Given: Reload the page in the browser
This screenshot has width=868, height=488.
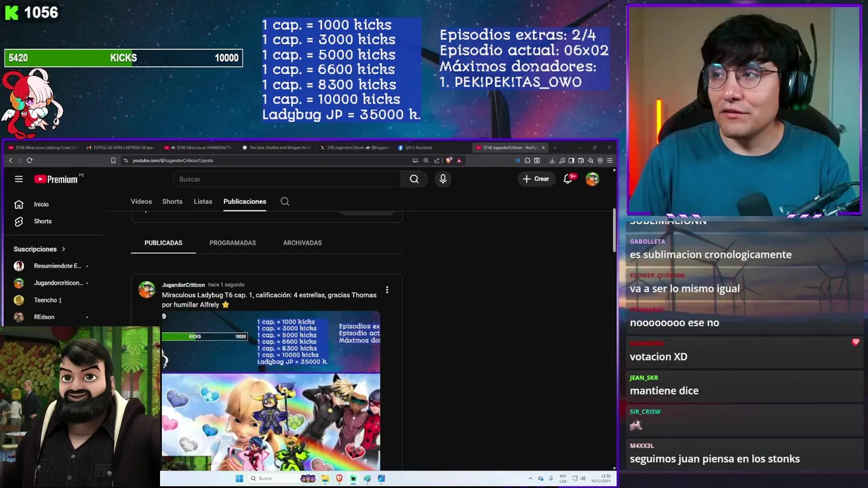Looking at the screenshot, I should (x=29, y=161).
